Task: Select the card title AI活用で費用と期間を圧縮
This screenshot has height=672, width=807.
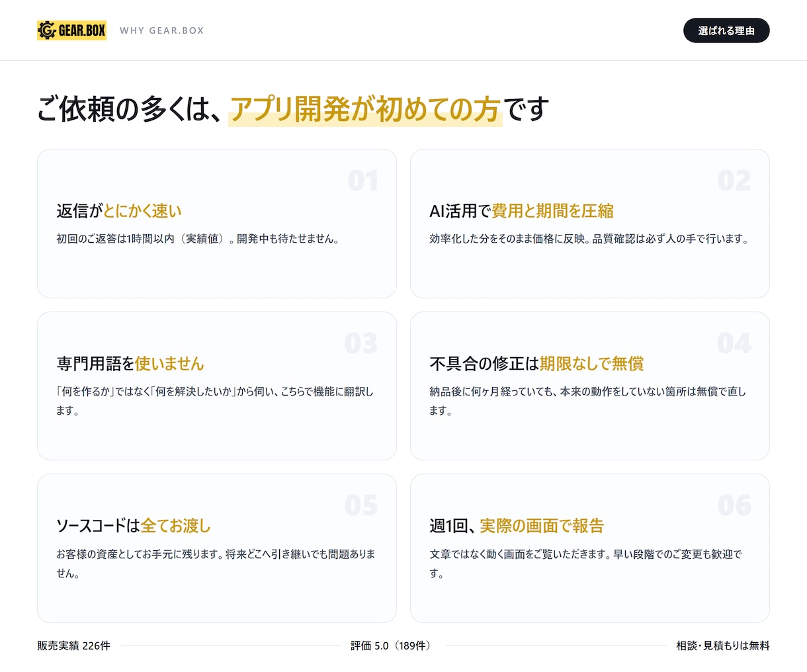Action: (521, 211)
